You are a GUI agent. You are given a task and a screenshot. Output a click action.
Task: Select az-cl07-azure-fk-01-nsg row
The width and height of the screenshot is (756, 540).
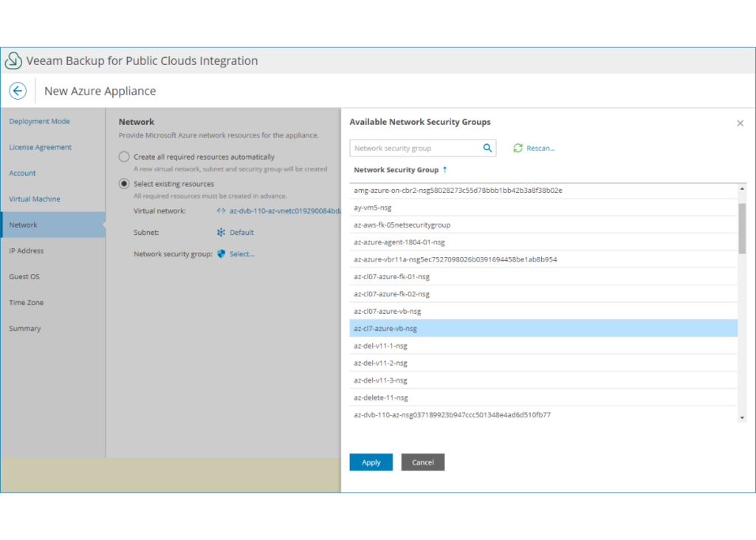[x=543, y=277]
